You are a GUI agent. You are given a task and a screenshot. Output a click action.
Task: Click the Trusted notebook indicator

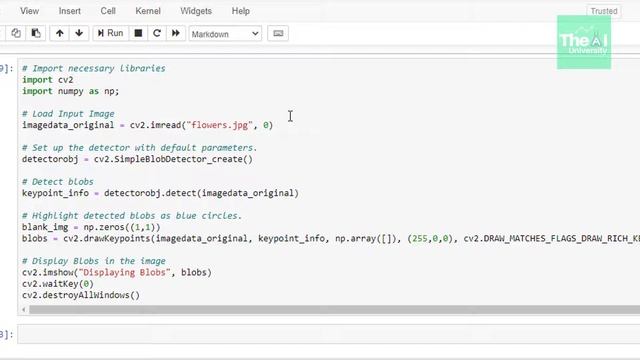(604, 11)
